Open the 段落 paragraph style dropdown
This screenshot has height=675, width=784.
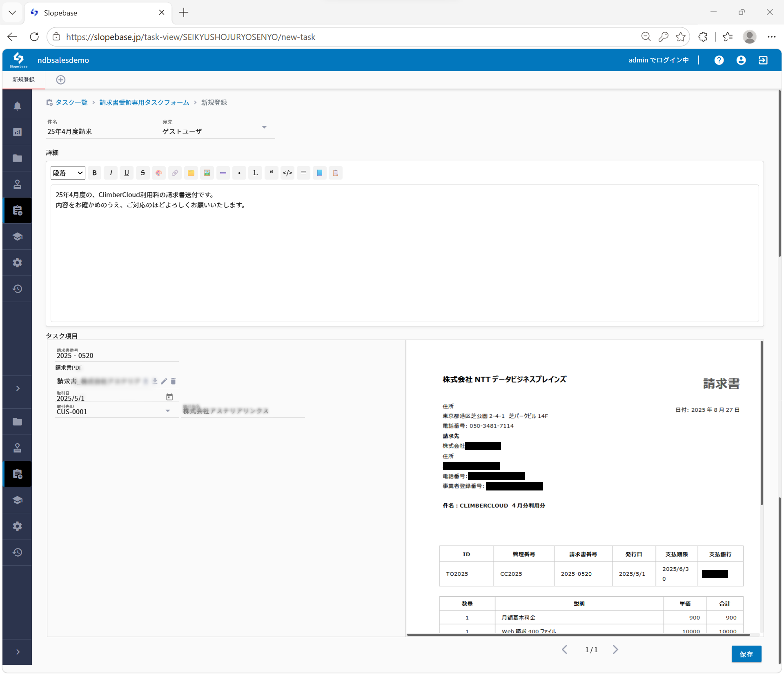pos(68,173)
